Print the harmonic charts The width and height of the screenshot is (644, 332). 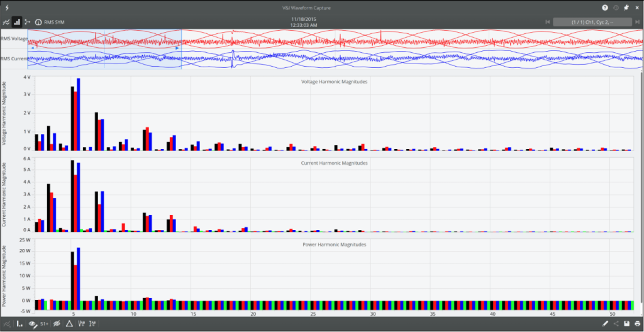click(637, 324)
